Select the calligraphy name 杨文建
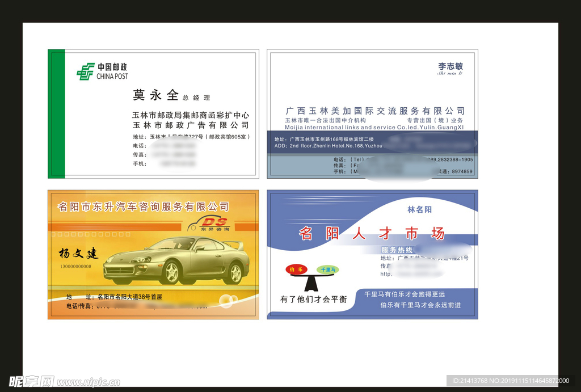Viewport: 581px width, 392px height. tap(78, 253)
